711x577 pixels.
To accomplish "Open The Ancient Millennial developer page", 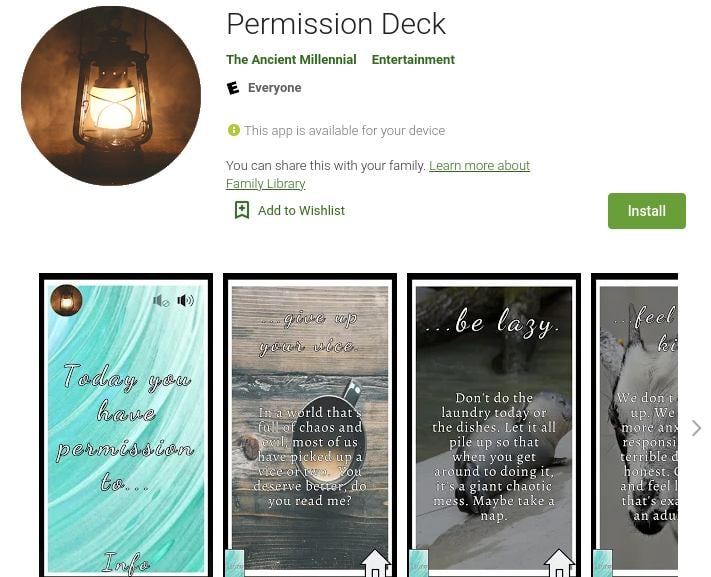I will coord(291,59).
